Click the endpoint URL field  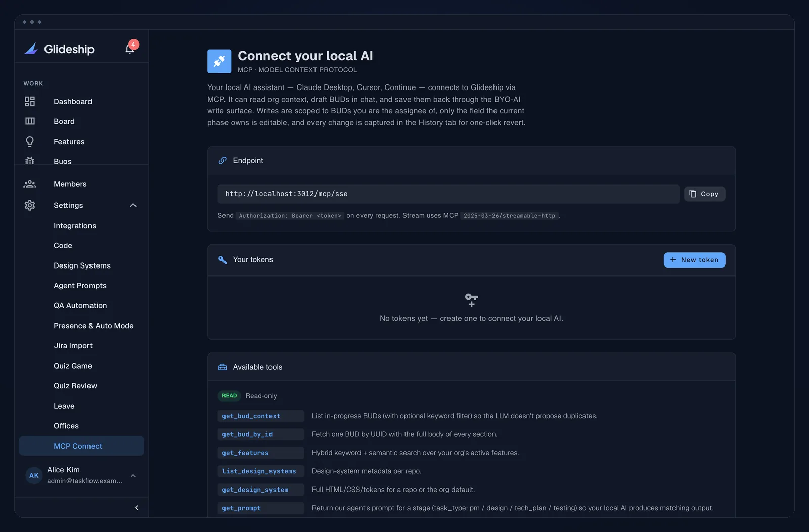pos(448,194)
